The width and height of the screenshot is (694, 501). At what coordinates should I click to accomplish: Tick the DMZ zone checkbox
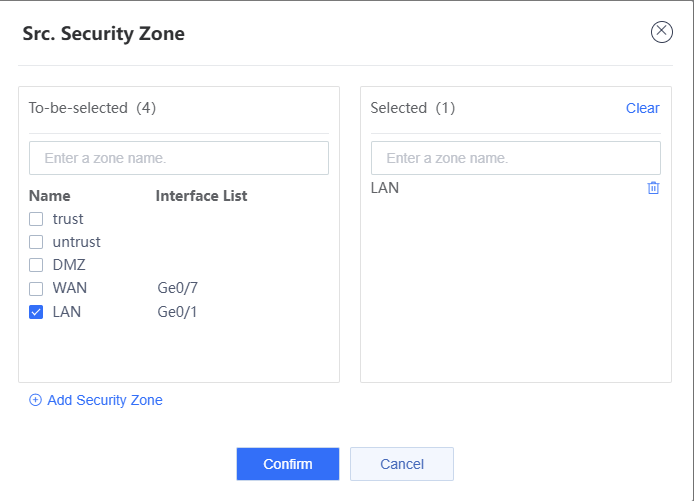point(36,265)
